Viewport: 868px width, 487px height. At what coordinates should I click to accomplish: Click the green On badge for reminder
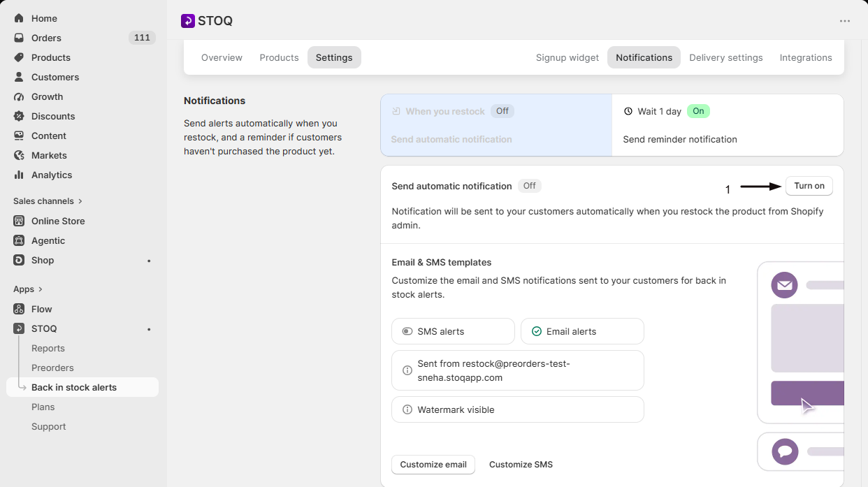point(698,111)
